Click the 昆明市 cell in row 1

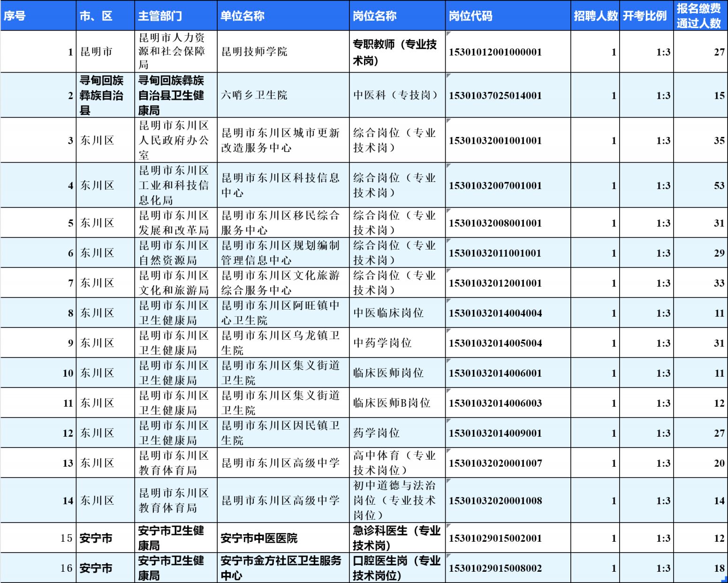point(106,52)
